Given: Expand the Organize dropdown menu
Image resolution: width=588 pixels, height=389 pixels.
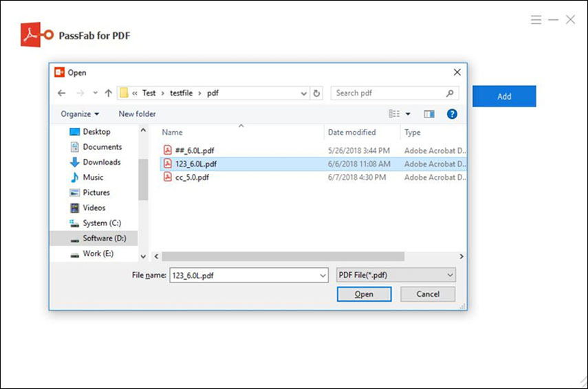Looking at the screenshot, I should [80, 113].
